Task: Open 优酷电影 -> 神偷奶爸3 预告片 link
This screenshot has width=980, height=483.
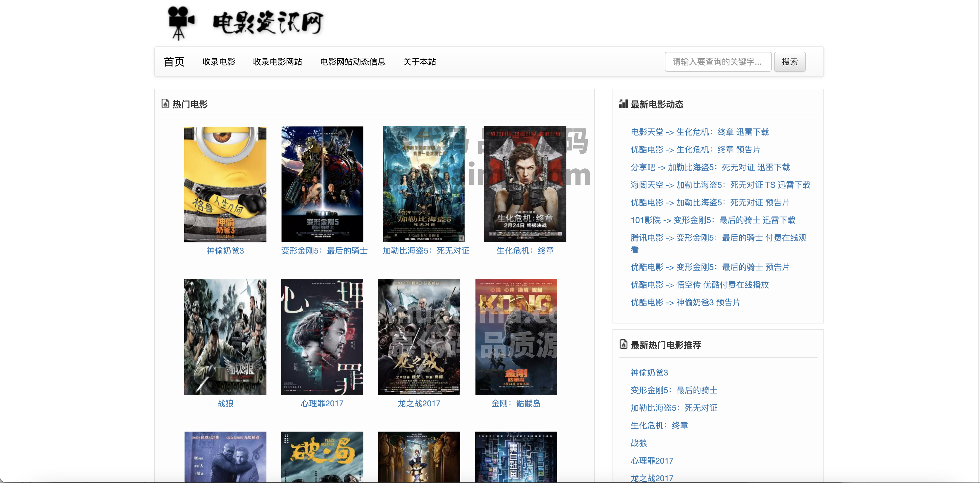Action: coord(685,302)
